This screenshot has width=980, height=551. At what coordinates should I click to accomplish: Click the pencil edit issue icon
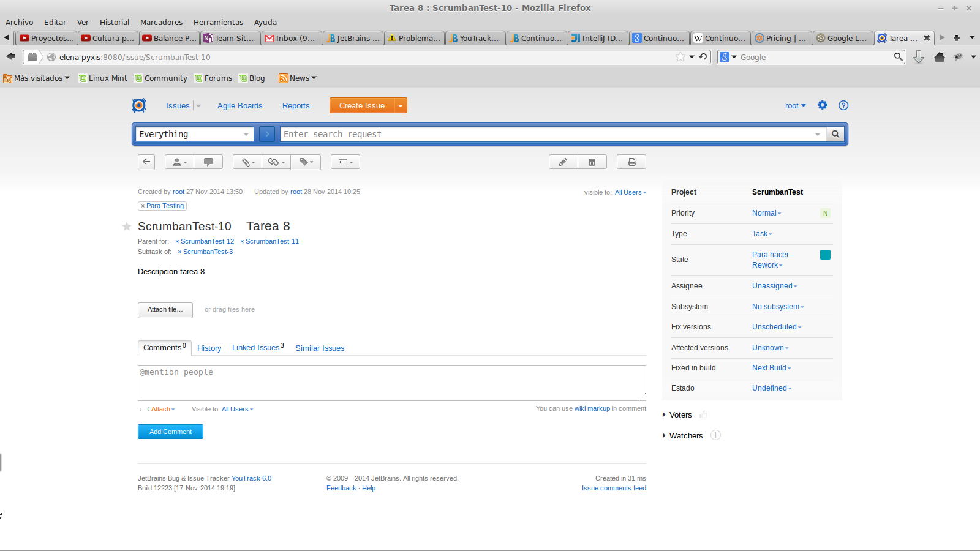click(x=563, y=162)
